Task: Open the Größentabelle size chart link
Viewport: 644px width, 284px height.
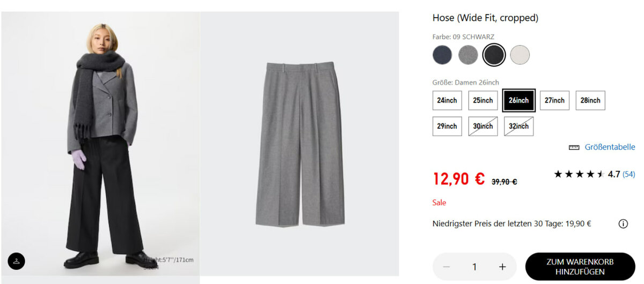Action: [x=610, y=147]
